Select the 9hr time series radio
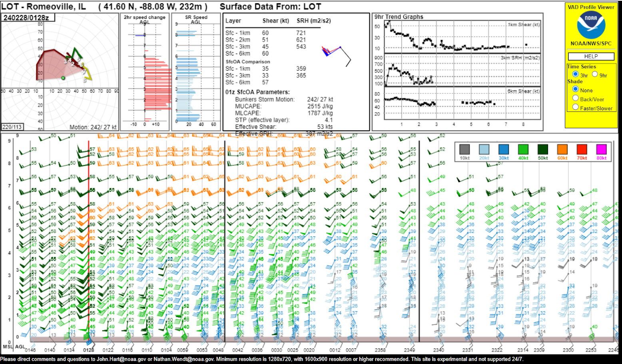Image resolution: width=622 pixels, height=364 pixels. click(595, 74)
